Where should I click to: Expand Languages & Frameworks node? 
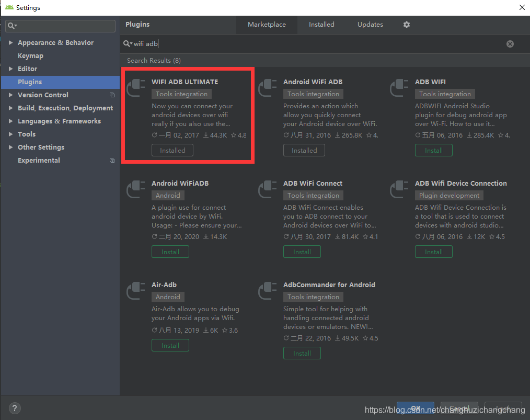click(x=10, y=121)
